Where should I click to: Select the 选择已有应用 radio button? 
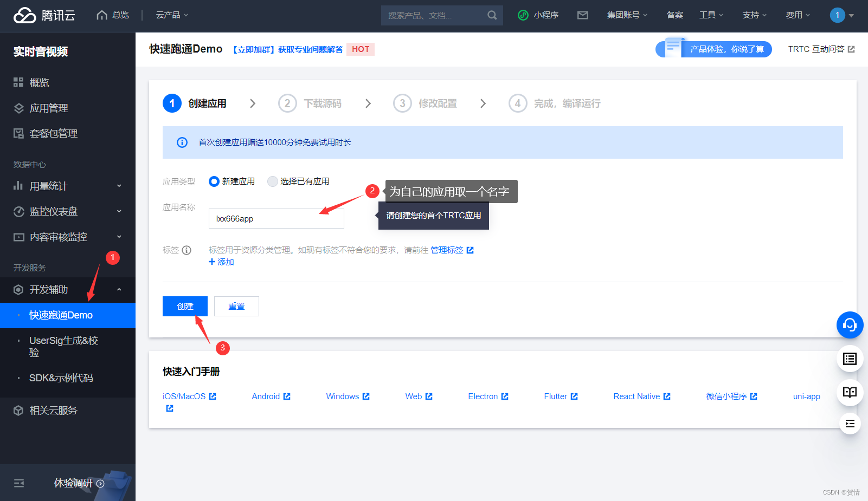pyautogui.click(x=272, y=181)
